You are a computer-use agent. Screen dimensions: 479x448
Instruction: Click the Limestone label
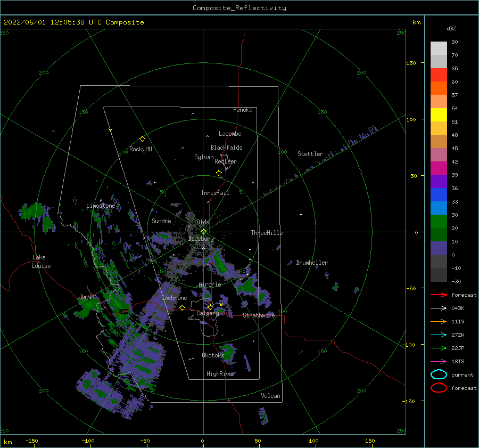pos(101,206)
